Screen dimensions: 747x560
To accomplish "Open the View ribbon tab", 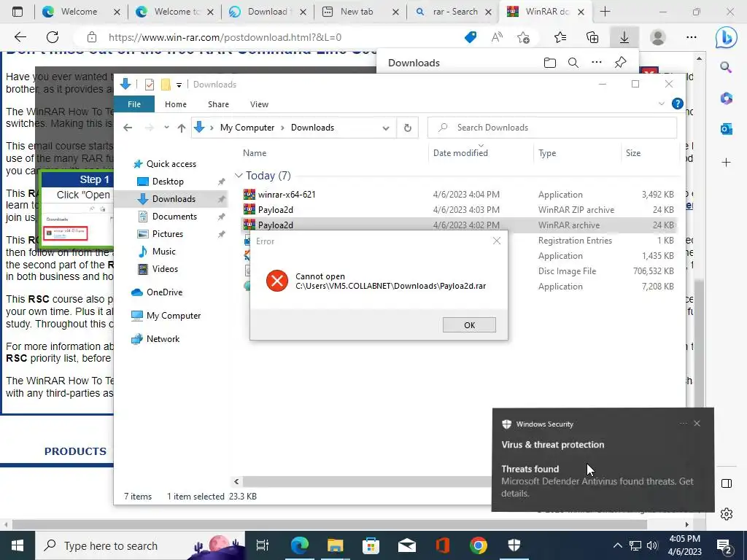I will [x=259, y=104].
